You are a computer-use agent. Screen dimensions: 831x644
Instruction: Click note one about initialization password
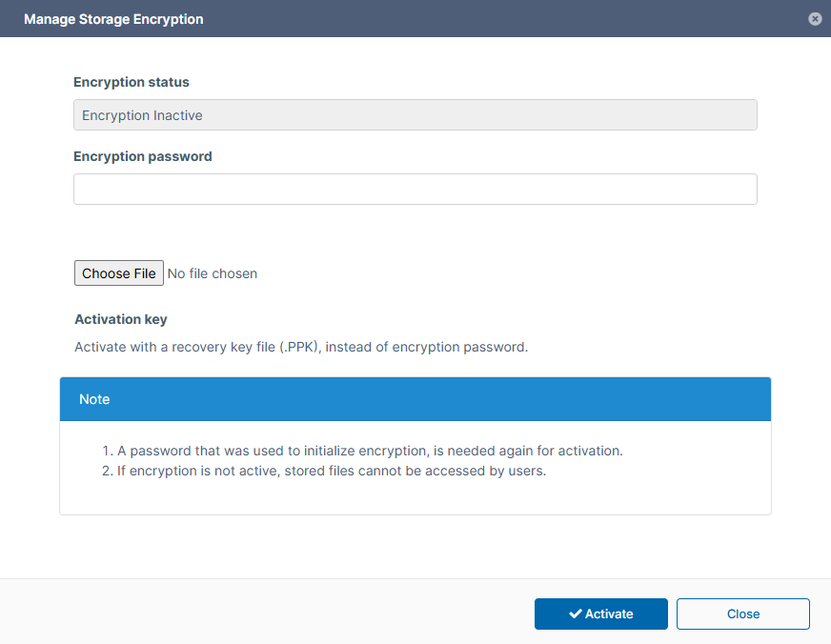(x=370, y=451)
